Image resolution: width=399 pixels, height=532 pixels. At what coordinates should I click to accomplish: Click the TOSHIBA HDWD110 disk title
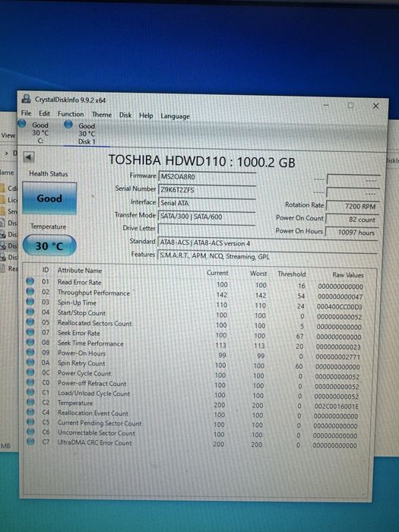click(201, 161)
